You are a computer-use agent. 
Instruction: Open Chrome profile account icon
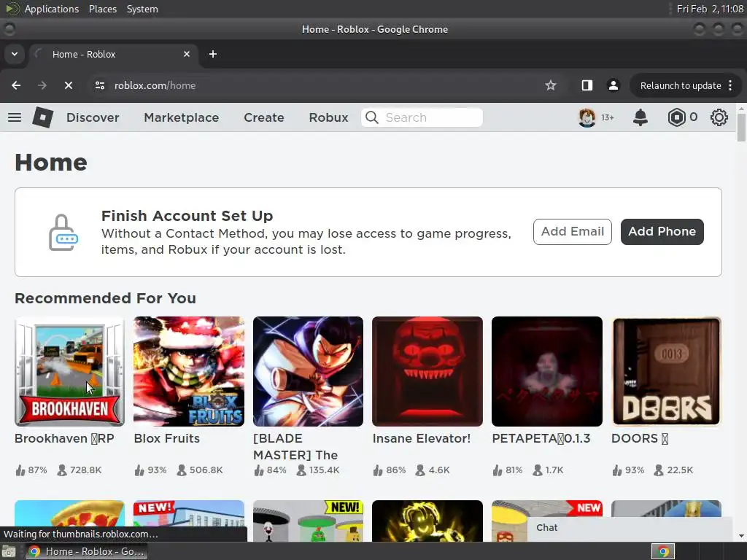[613, 85]
